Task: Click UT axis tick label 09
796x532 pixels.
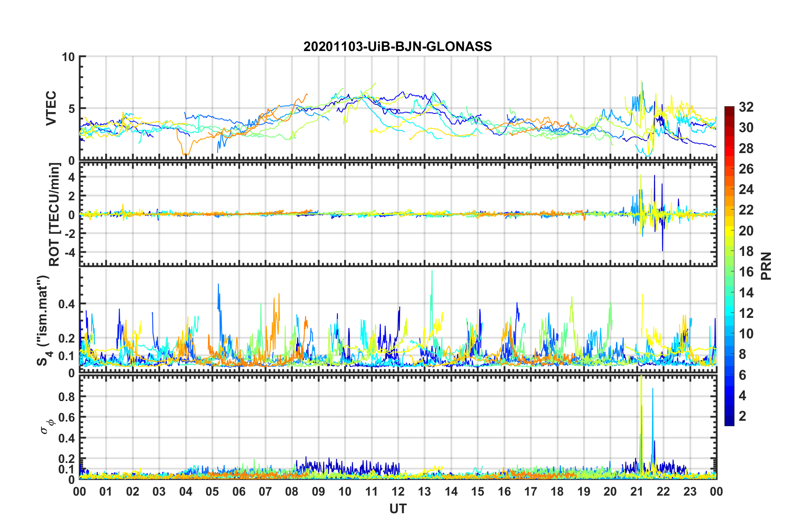Action: [318, 491]
